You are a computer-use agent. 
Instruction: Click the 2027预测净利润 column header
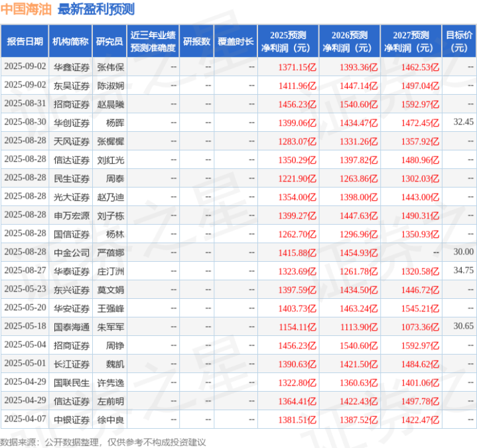(411, 41)
